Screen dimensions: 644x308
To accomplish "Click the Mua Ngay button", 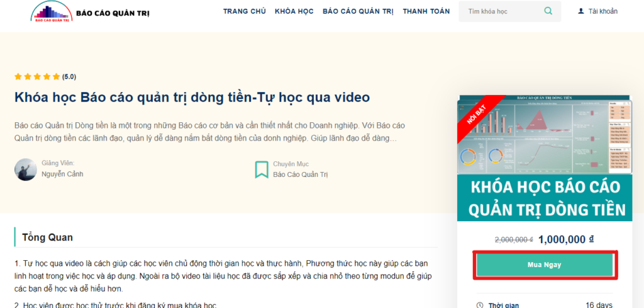I will click(545, 265).
